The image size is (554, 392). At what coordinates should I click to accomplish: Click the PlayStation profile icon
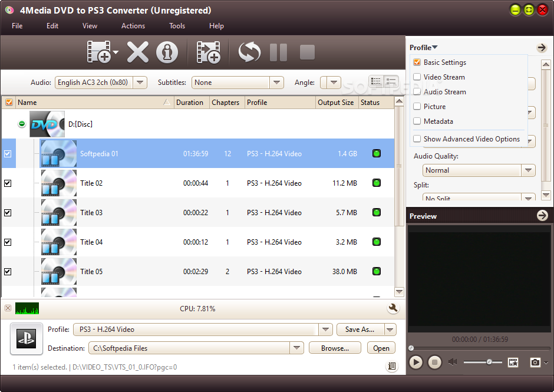(x=27, y=338)
